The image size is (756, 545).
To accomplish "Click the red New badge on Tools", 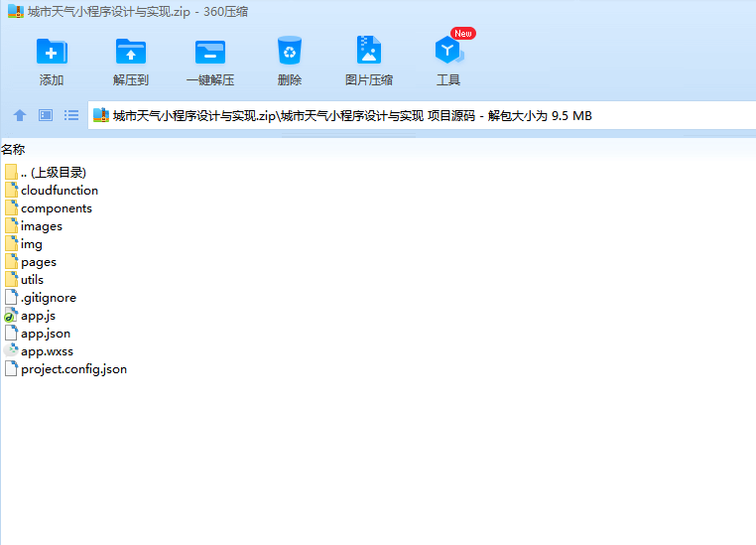I will [x=463, y=34].
